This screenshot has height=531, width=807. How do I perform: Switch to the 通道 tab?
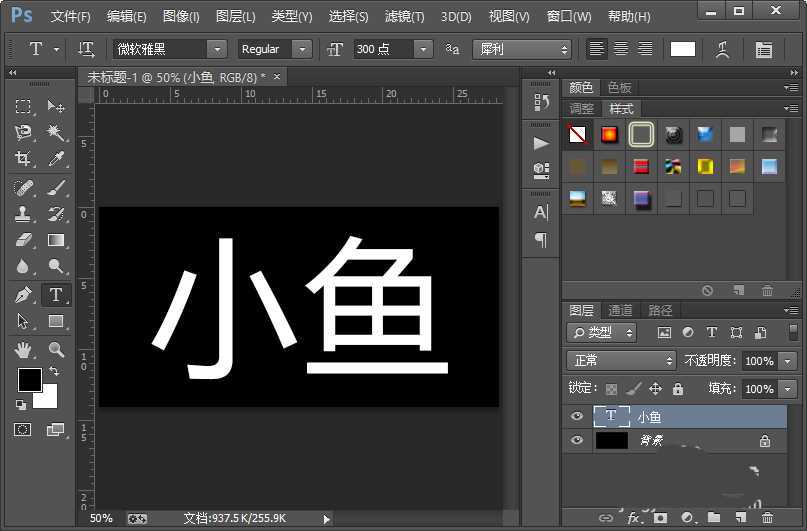click(x=620, y=310)
